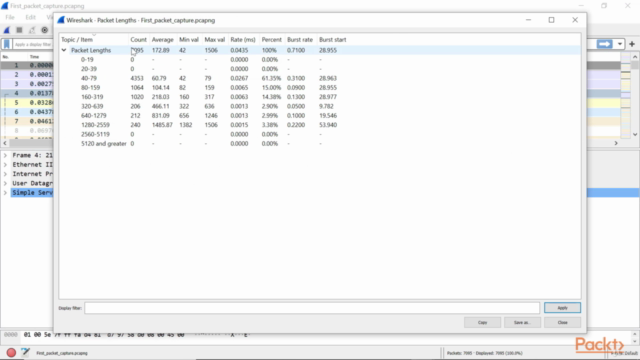The width and height of the screenshot is (640, 360).
Task: Sort by the Percent column header
Action: coord(271,40)
